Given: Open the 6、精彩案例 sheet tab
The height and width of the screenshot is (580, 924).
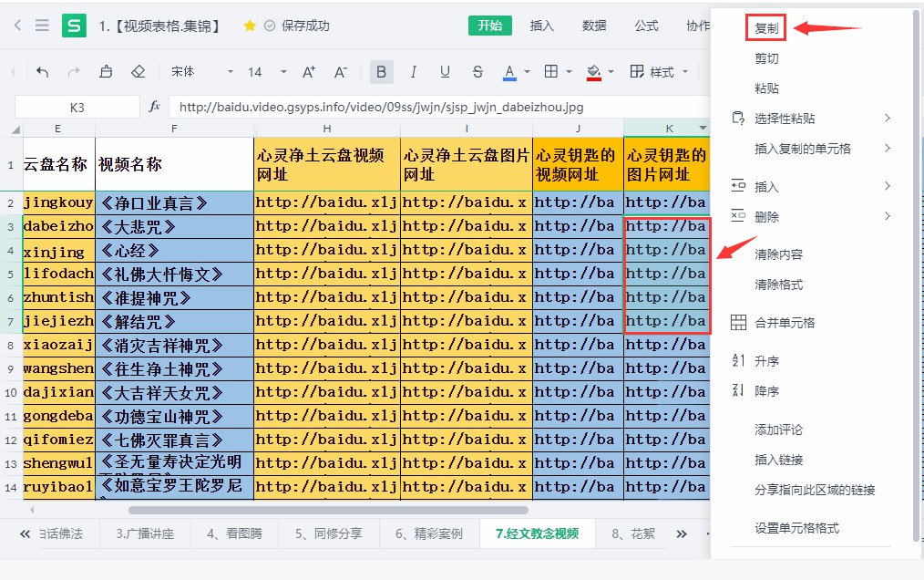Looking at the screenshot, I should 429,534.
